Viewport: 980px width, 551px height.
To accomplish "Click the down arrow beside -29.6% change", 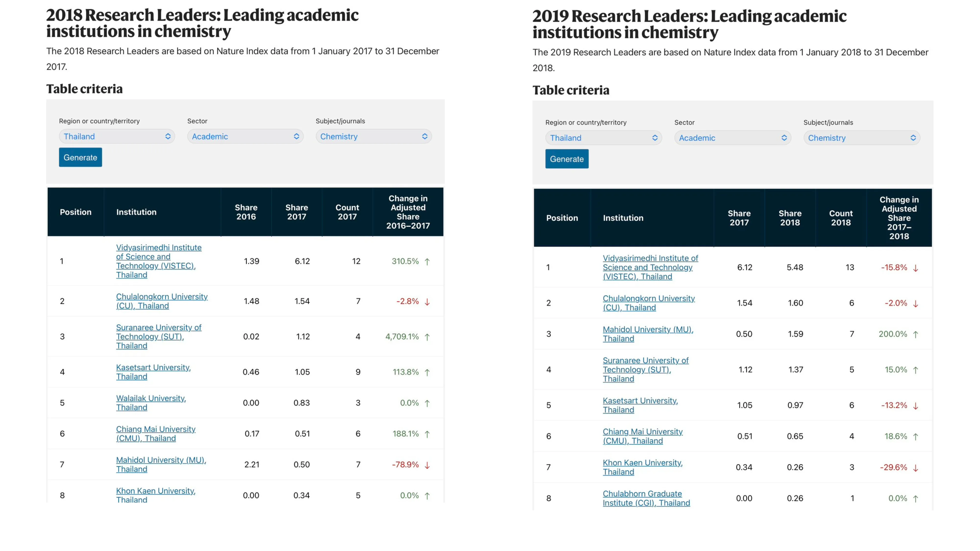I will coord(915,468).
